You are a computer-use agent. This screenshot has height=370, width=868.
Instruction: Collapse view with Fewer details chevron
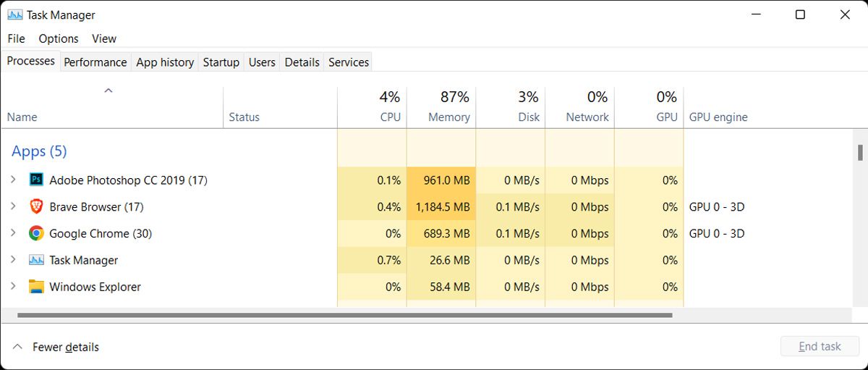pos(18,347)
